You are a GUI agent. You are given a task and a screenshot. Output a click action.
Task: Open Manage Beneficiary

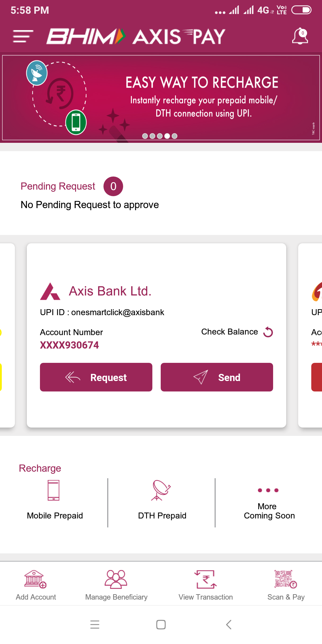[116, 579]
